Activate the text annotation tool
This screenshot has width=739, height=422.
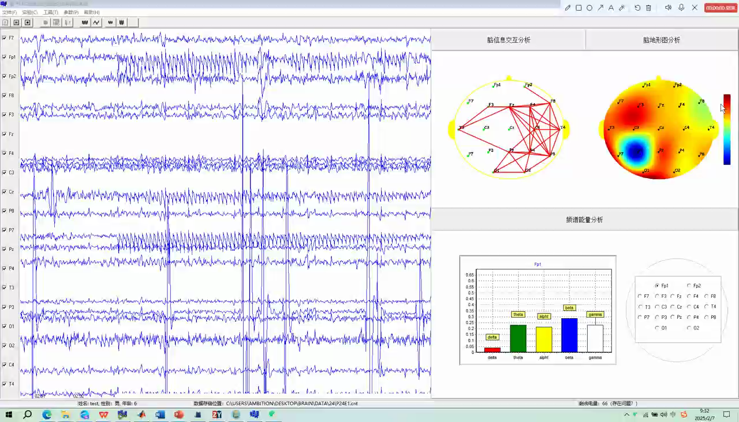611,8
